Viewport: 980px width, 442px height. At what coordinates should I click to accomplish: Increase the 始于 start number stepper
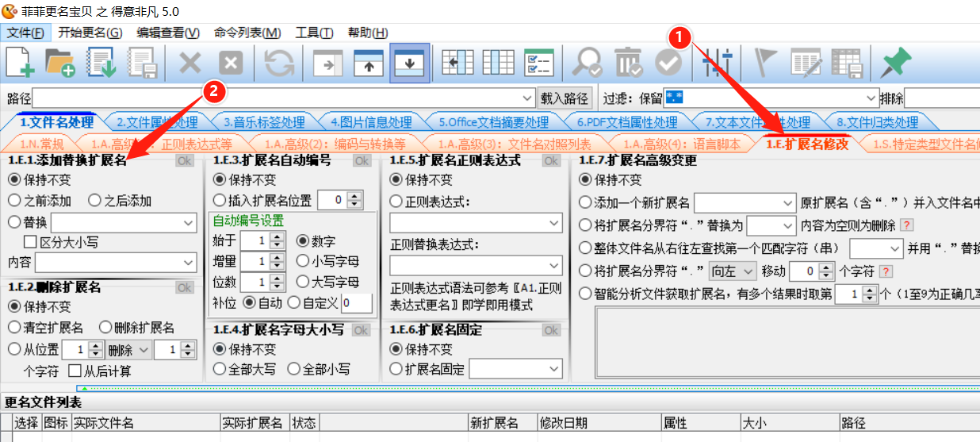pos(277,236)
